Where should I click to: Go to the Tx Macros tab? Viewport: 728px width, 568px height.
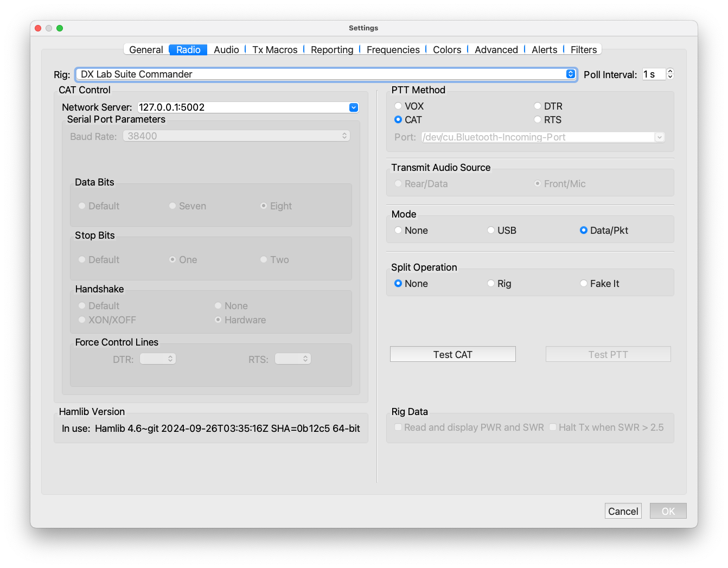point(274,50)
